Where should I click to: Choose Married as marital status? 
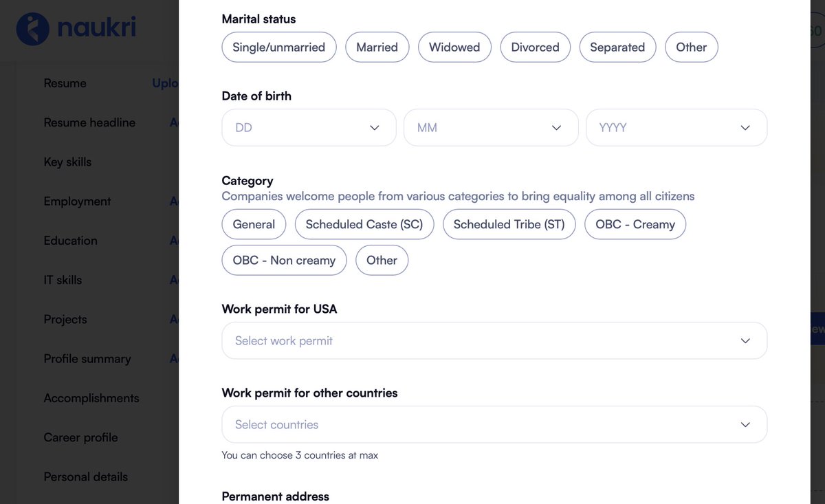pos(377,47)
